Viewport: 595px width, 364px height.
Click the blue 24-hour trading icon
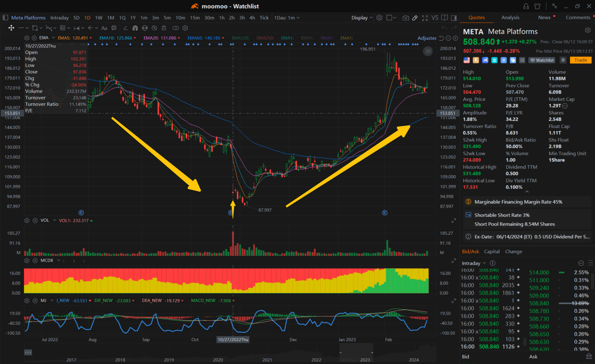point(485,60)
